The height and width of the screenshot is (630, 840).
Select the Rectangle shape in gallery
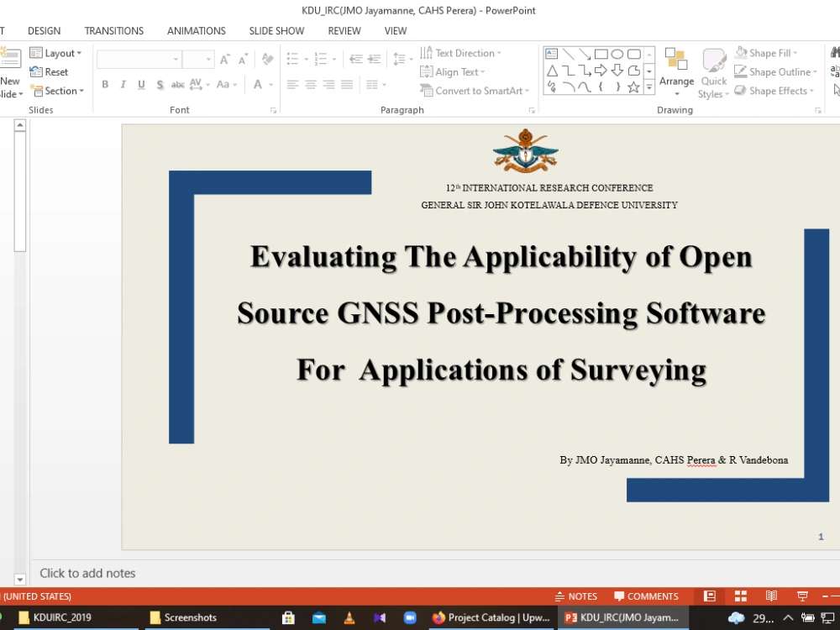point(601,54)
